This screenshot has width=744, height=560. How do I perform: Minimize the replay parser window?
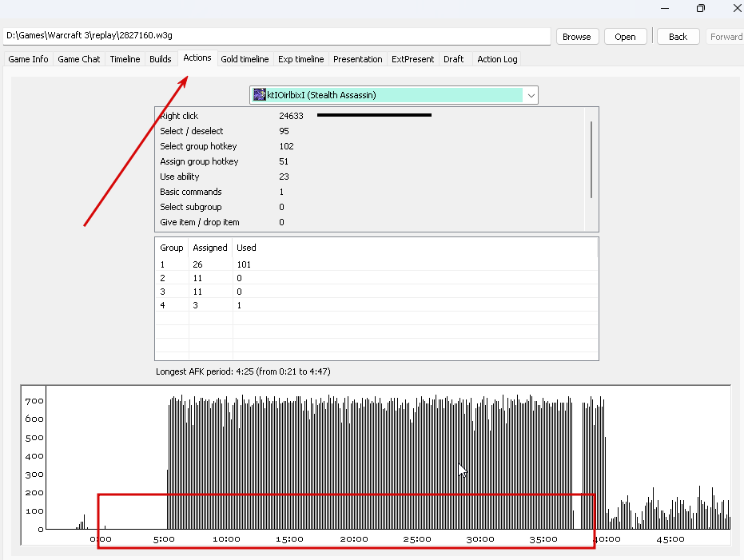click(x=665, y=8)
